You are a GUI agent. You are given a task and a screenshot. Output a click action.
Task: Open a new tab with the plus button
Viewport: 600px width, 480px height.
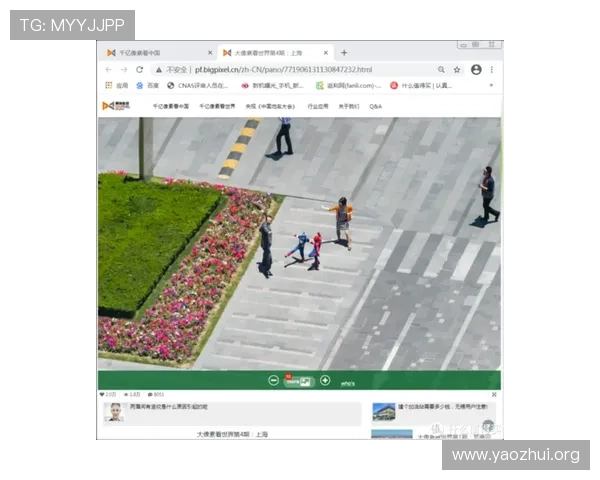[x=344, y=53]
